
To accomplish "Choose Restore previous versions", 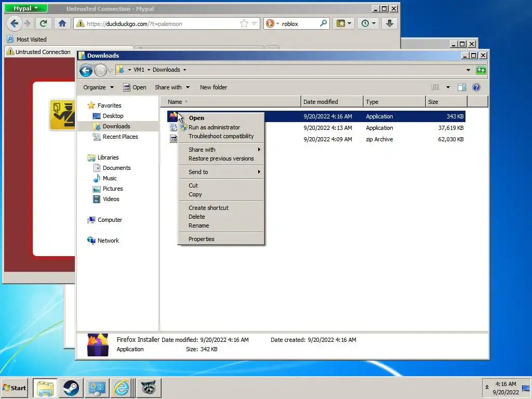I will (221, 158).
